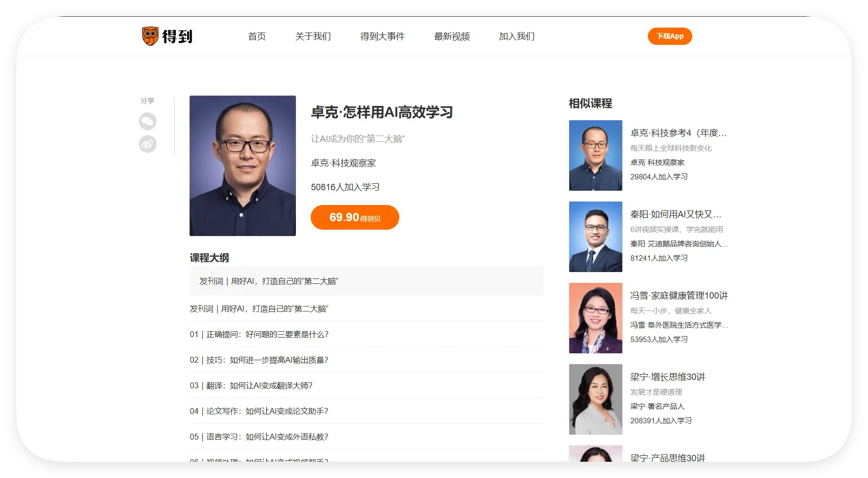Click 208391人加入学习 text
The height and width of the screenshot is (478, 868).
tap(661, 421)
